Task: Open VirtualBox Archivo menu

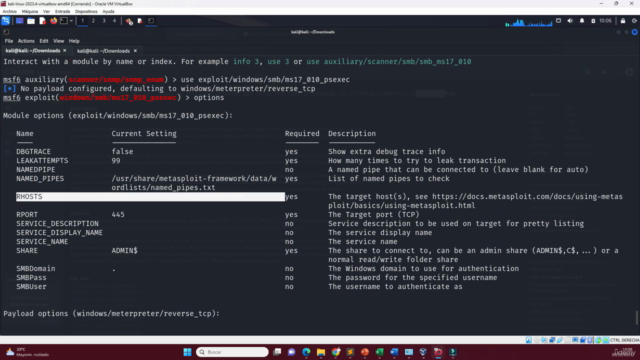Action: 9,11
